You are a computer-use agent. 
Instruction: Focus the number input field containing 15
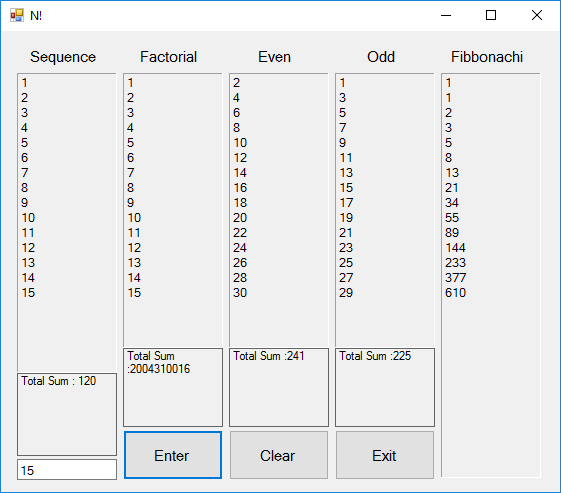coord(67,470)
